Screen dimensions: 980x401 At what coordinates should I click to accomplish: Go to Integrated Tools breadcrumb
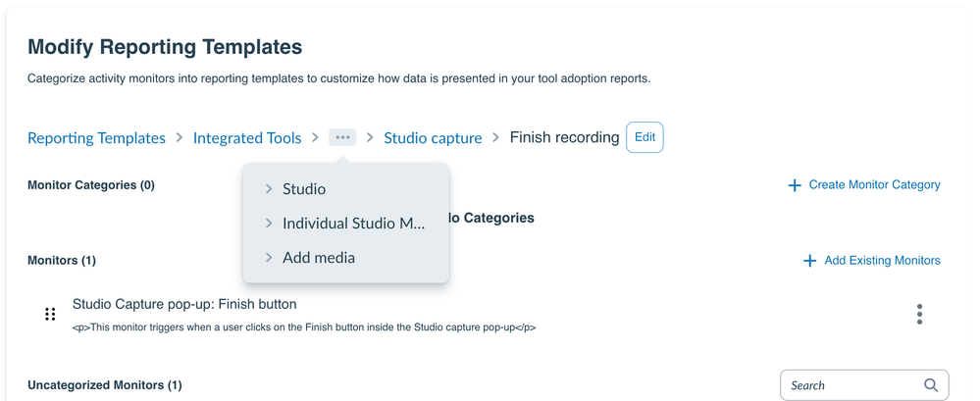(247, 138)
